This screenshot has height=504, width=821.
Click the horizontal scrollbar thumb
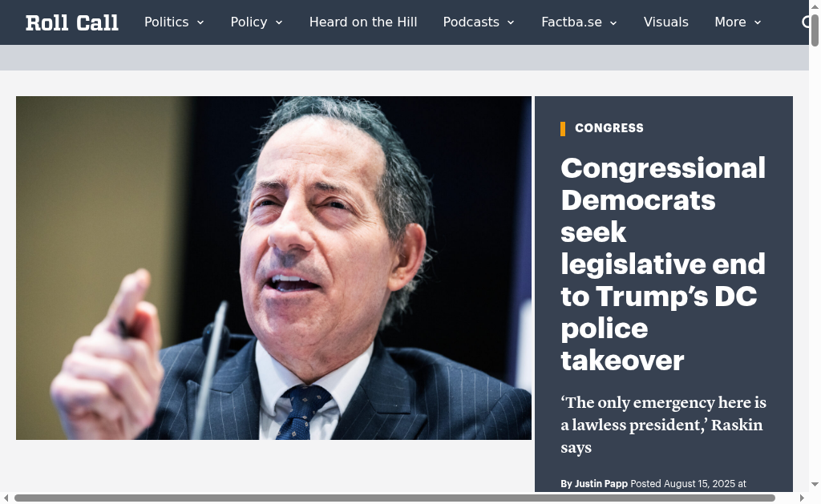(x=394, y=498)
